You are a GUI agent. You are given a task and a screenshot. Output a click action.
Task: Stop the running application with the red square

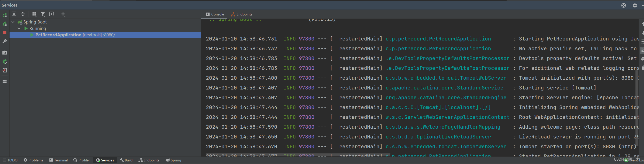[5, 32]
